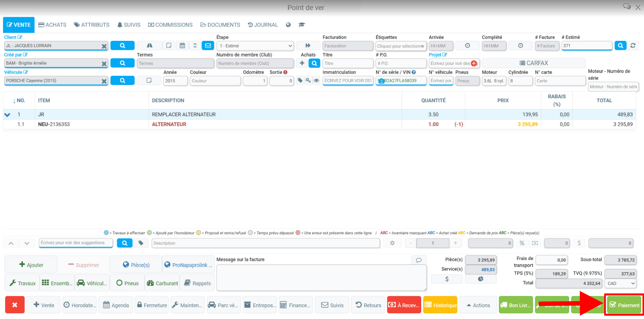Clear the BAM - Brigitte Amélie creator field
This screenshot has width=644, height=319.
(x=104, y=64)
